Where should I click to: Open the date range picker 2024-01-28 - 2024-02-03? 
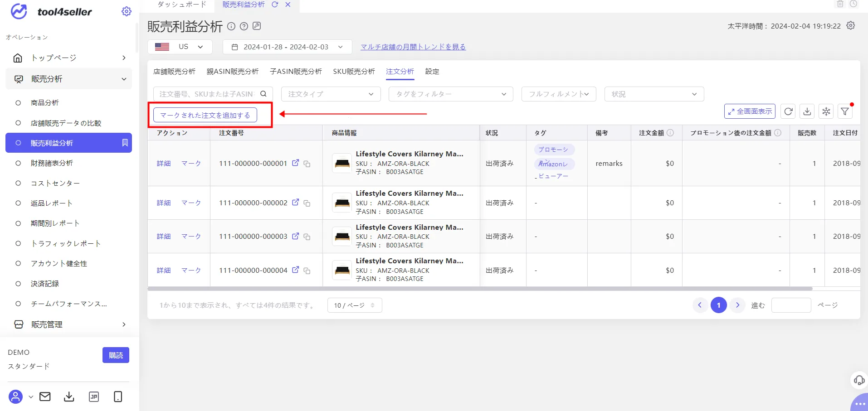point(287,47)
